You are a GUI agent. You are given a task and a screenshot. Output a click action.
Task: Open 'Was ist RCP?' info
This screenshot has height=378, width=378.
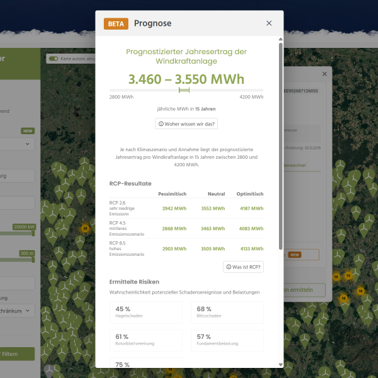(x=243, y=267)
